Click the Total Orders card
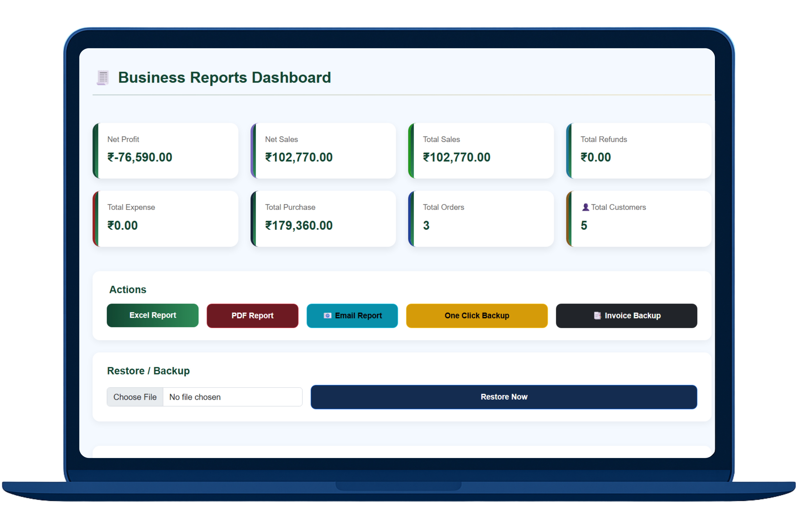The height and width of the screenshot is (532, 798). tap(481, 218)
